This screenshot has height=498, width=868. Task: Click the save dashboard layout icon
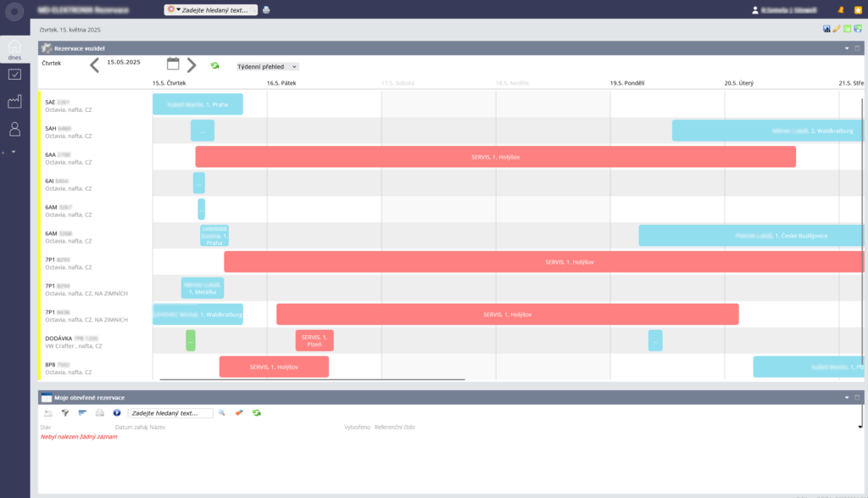[826, 29]
